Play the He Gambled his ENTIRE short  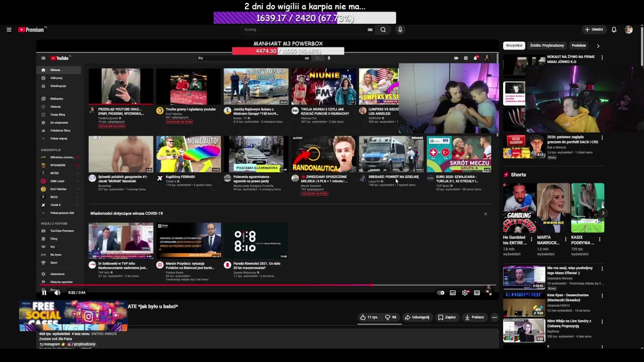(x=519, y=208)
